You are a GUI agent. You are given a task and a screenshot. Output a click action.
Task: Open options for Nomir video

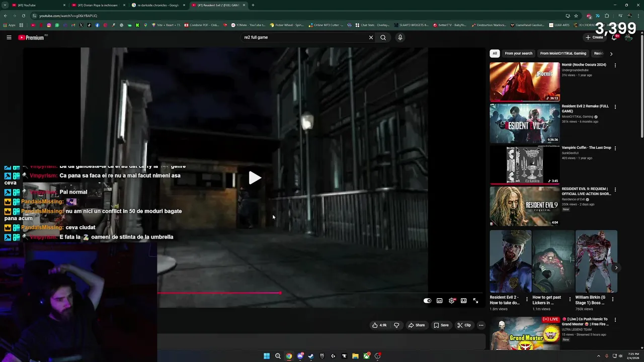click(x=615, y=65)
